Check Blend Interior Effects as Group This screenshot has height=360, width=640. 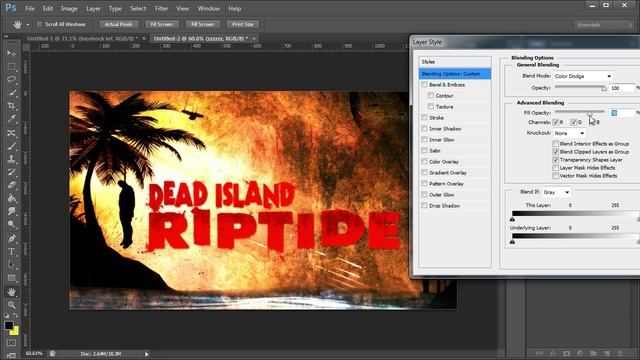556,144
